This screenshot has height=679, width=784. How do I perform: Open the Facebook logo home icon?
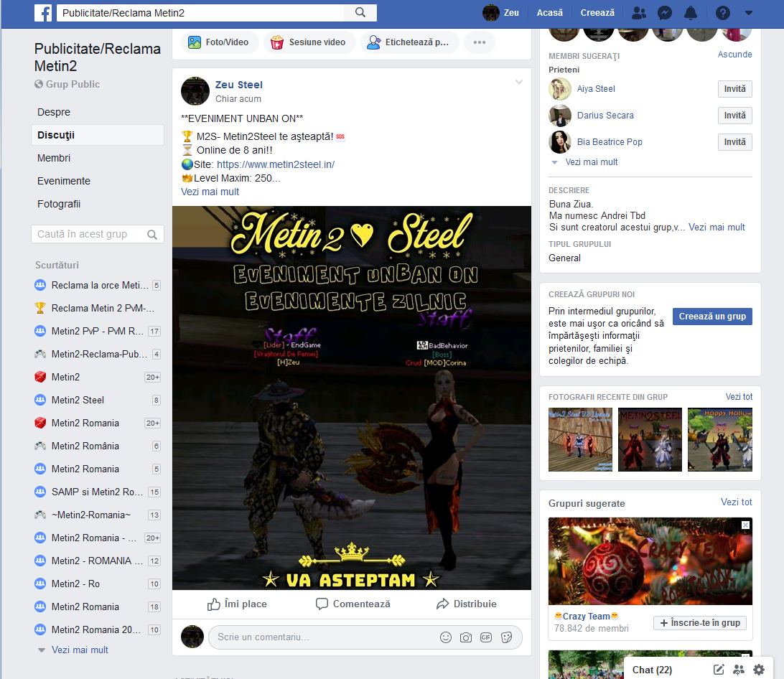(43, 12)
